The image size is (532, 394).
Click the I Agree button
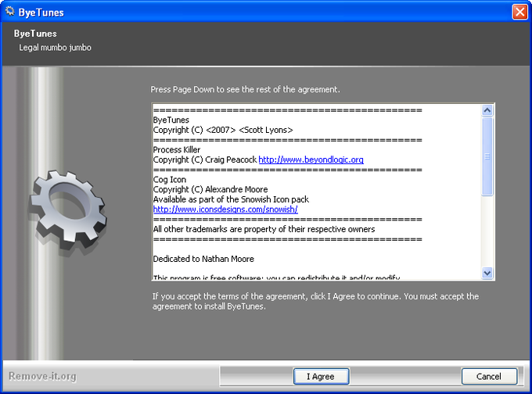(x=321, y=376)
